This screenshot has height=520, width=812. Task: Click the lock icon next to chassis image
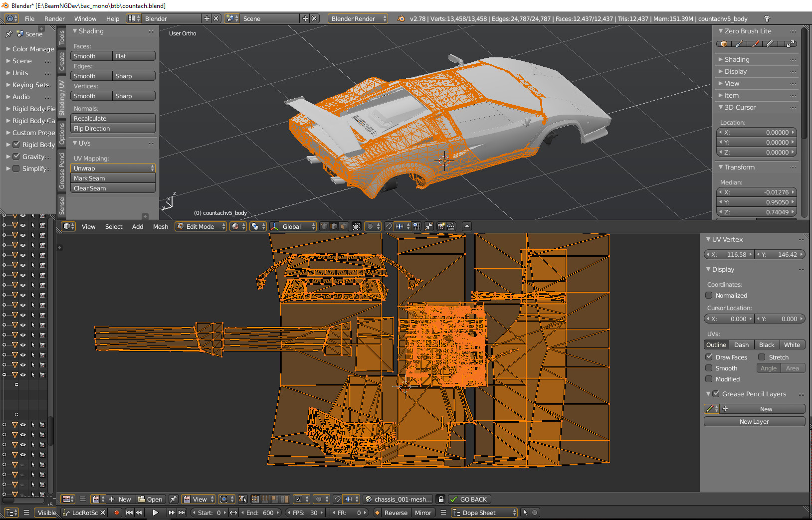(441, 499)
